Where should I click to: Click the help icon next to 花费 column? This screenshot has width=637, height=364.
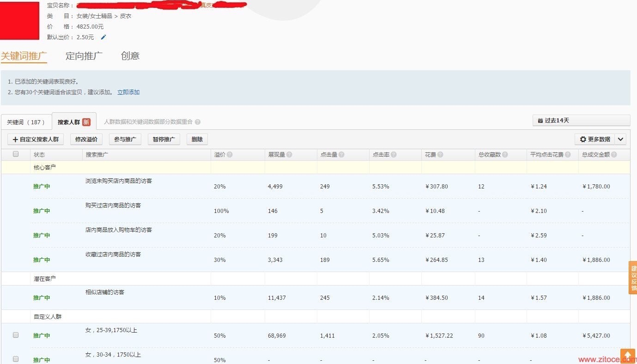(440, 155)
